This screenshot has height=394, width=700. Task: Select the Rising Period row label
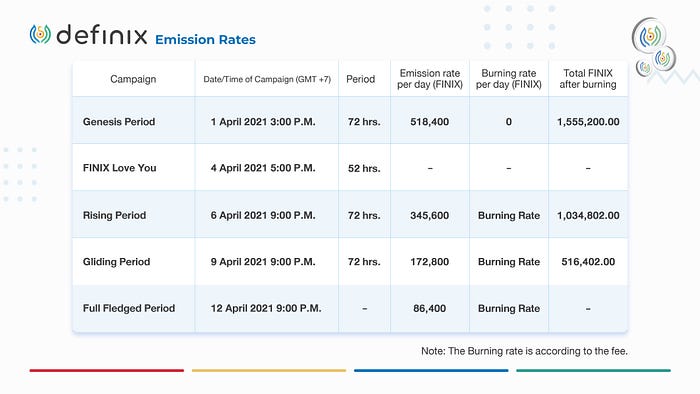(x=114, y=216)
